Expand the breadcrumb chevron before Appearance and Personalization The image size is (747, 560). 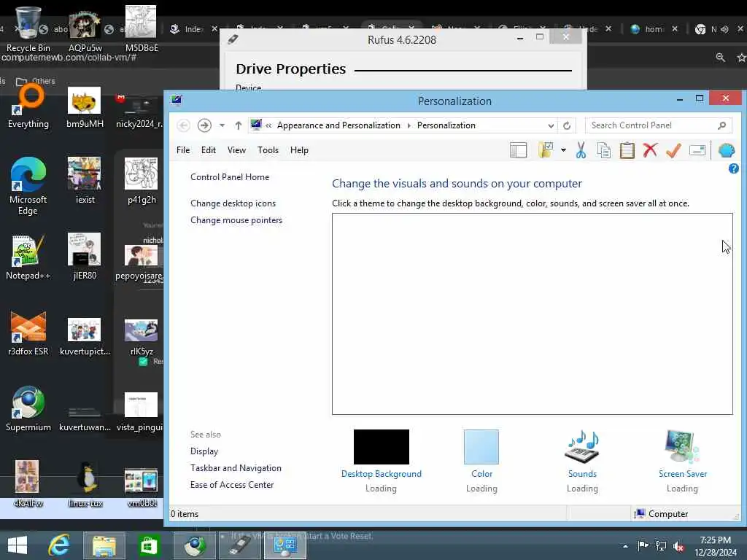tap(268, 125)
